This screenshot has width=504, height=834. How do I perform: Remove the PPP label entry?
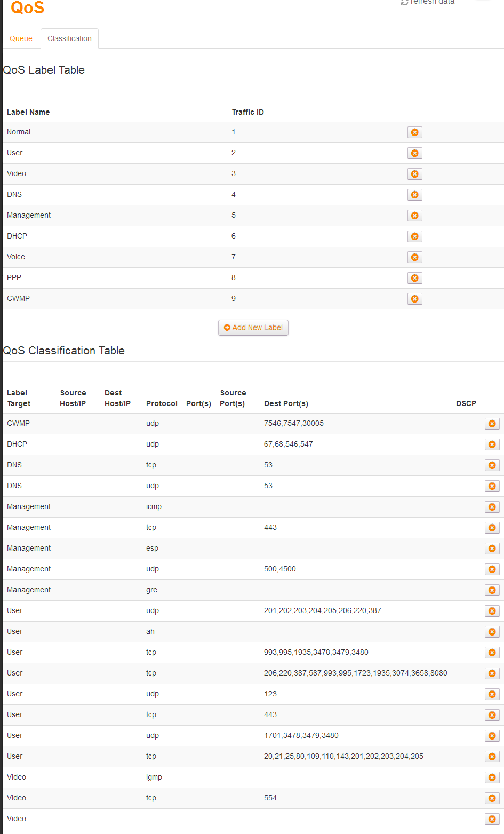414,278
